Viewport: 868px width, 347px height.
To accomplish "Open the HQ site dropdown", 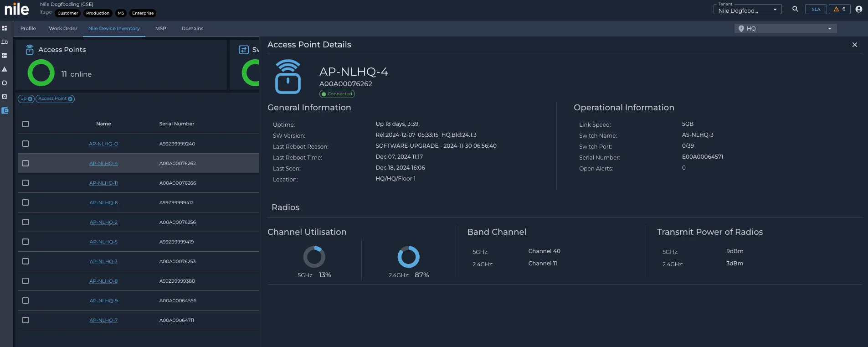I will [x=786, y=29].
